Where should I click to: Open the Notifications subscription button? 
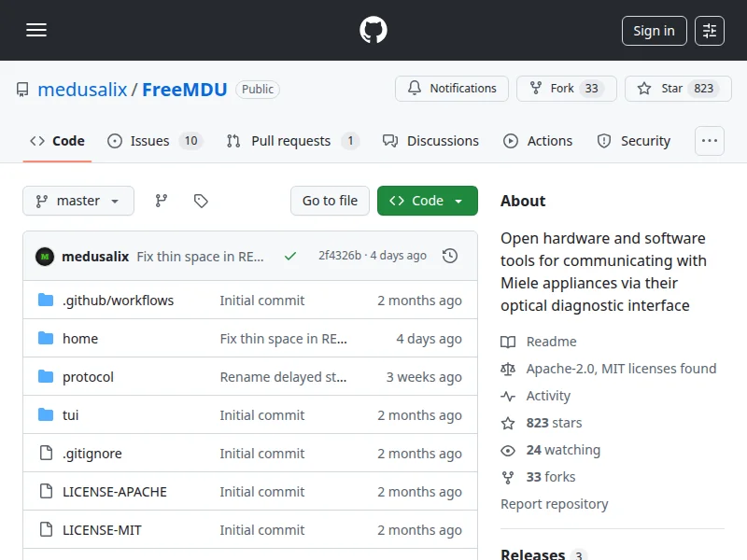(452, 89)
